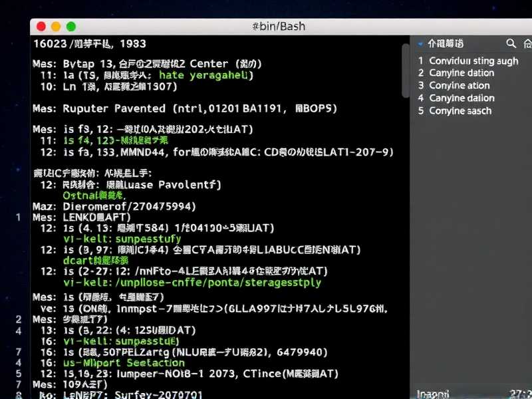Collapse the sidebar list with the blue triangle
The height and width of the screenshot is (399, 532).
pyautogui.click(x=421, y=44)
